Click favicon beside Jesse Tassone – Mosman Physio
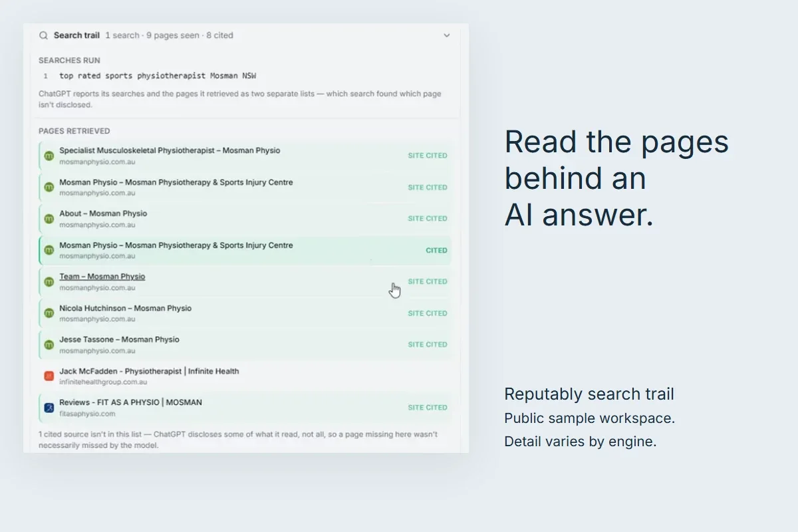798x532 pixels. tap(49, 344)
